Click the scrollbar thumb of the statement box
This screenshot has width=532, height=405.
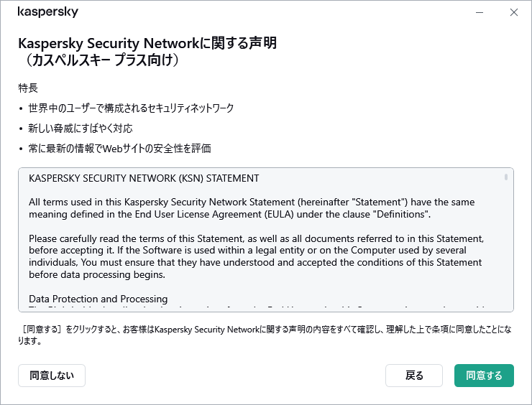[x=506, y=177]
